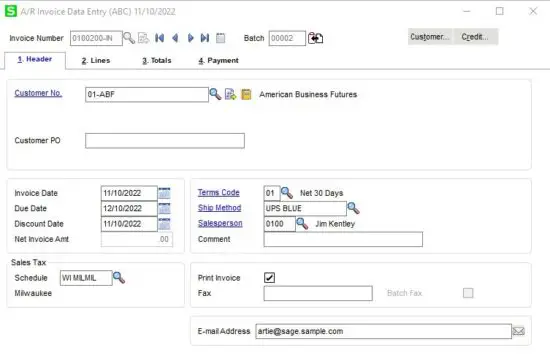Click the Due Date field
This screenshot has width=550, height=361.
click(129, 208)
